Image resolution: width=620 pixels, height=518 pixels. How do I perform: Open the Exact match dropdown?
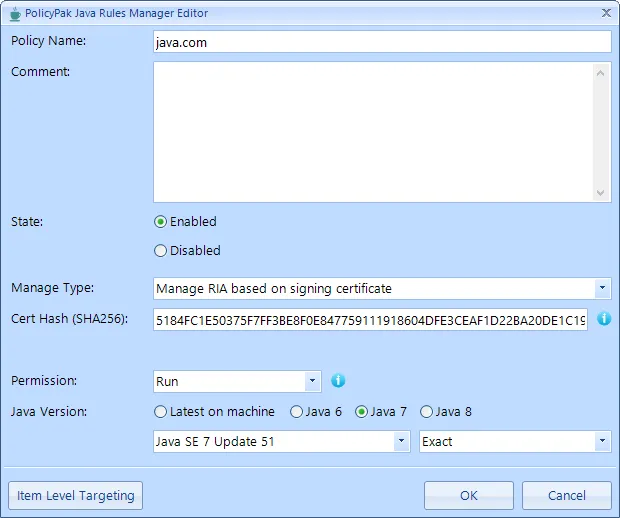[x=602, y=441]
